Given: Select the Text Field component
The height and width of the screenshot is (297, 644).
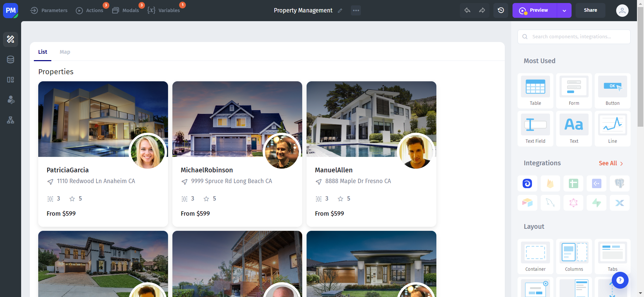Looking at the screenshot, I should 535,129.
